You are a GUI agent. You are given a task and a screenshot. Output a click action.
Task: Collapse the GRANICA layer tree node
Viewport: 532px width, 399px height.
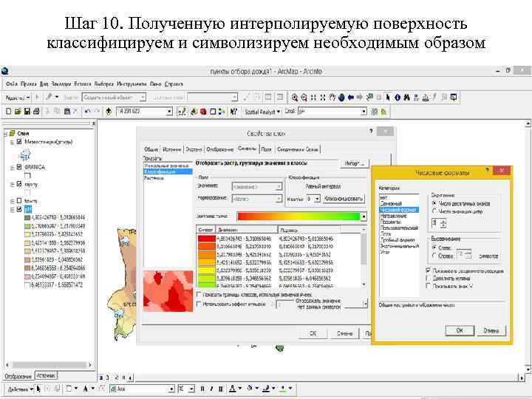click(13, 167)
